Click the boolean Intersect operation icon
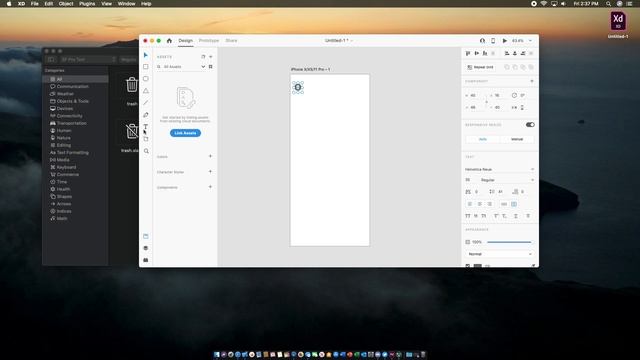 (x=523, y=67)
